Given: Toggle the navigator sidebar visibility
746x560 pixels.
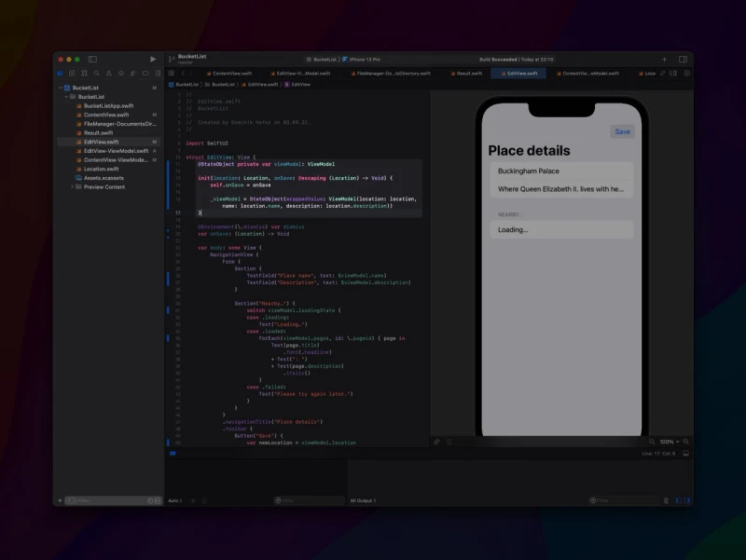Looking at the screenshot, I should 92,59.
